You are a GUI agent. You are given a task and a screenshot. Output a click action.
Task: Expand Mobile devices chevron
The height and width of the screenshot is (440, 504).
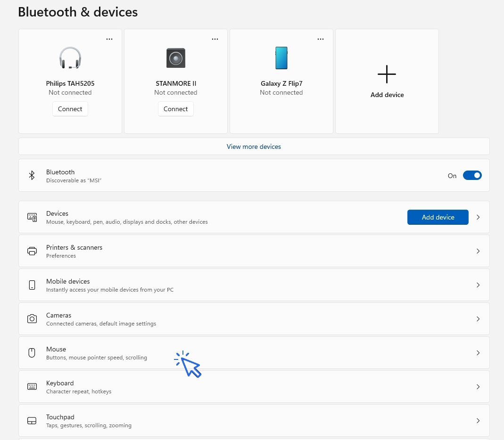coord(478,285)
